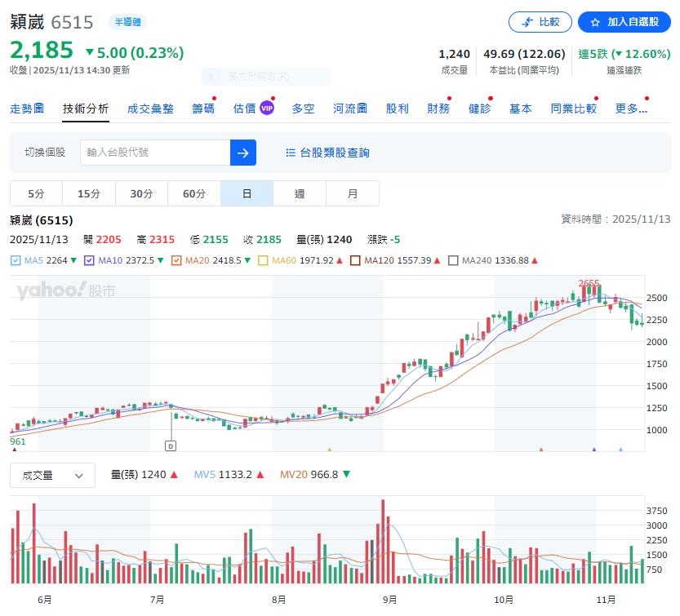Screen dimensions: 680x616
Task: Select the 60分 timeframe tab
Action: (x=193, y=193)
